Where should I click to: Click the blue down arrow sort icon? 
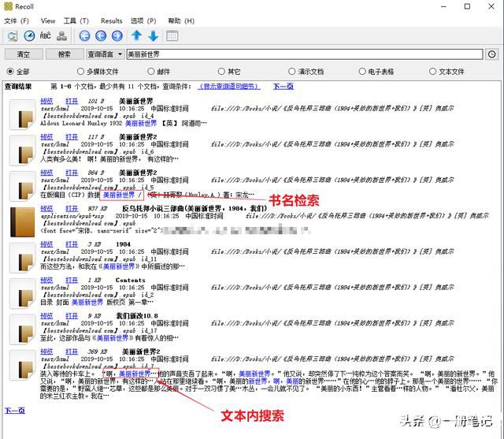coord(154,35)
